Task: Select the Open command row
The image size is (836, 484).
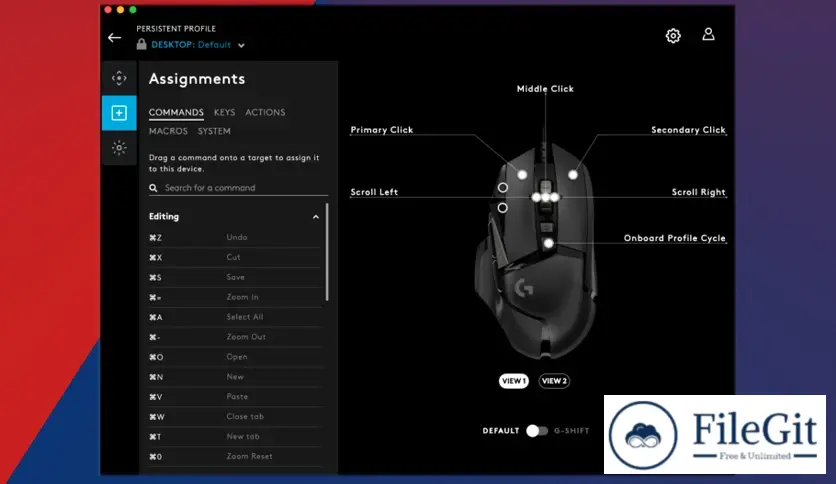Action: coord(236,357)
